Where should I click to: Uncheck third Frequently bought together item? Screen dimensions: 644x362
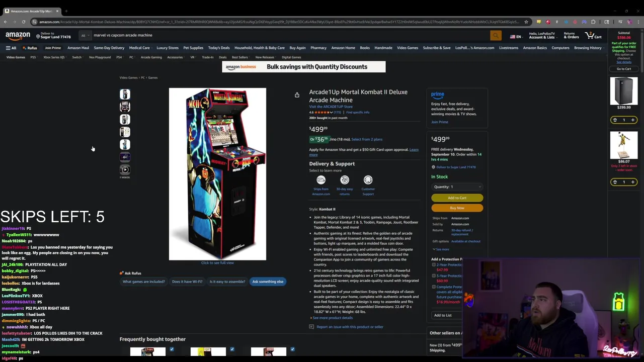292,349
